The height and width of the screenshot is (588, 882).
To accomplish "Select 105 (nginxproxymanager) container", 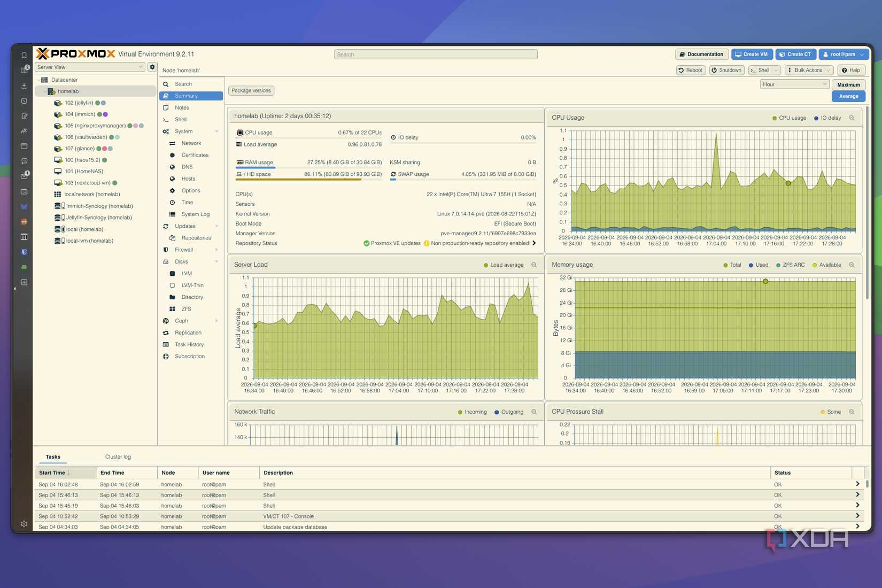I will 95,126.
